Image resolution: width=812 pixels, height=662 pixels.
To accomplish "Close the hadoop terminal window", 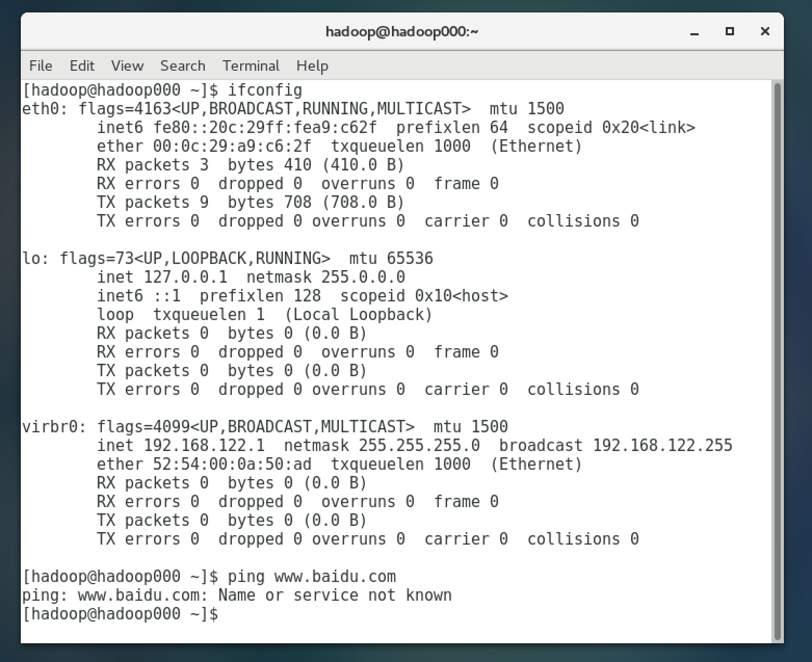I will coord(765,31).
